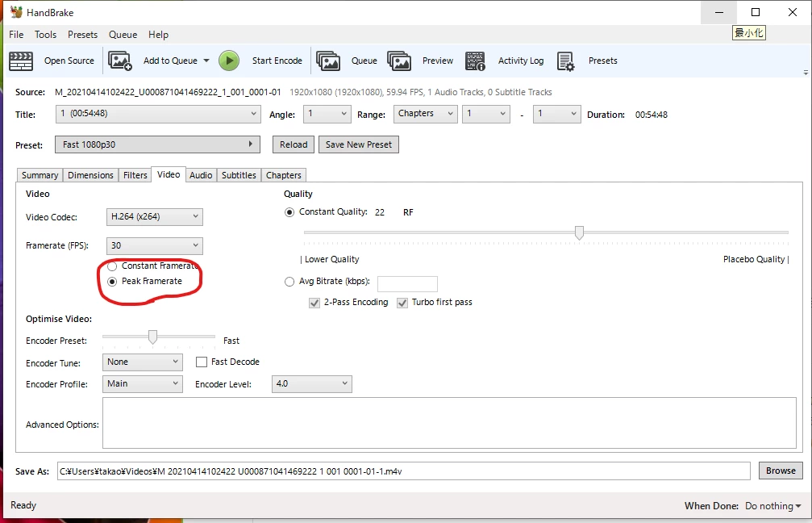Enable the Fast Decode checkbox

202,362
